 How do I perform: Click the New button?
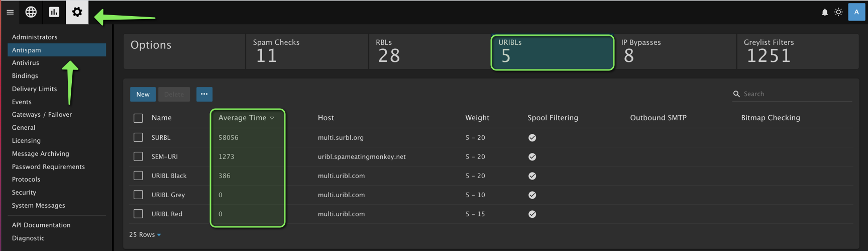143,94
